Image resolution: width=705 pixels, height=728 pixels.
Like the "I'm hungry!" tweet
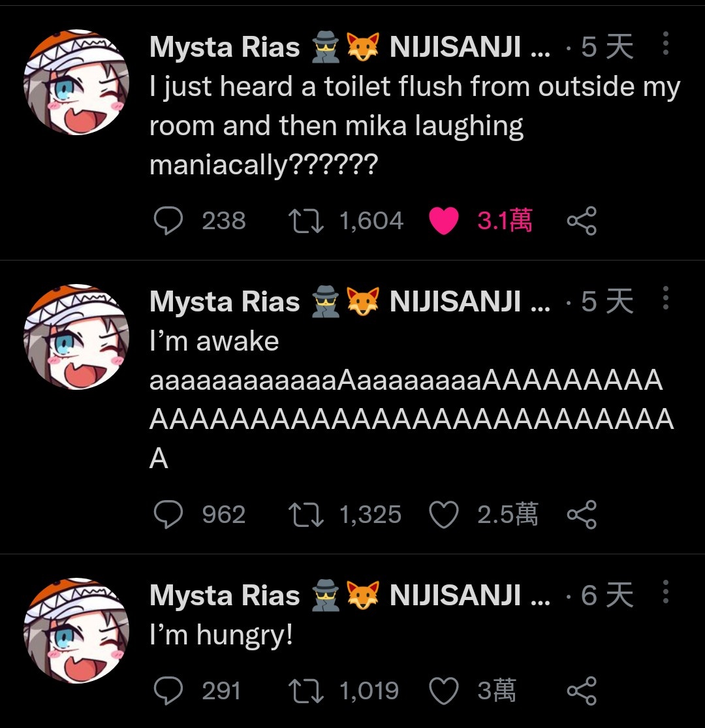pos(444,691)
